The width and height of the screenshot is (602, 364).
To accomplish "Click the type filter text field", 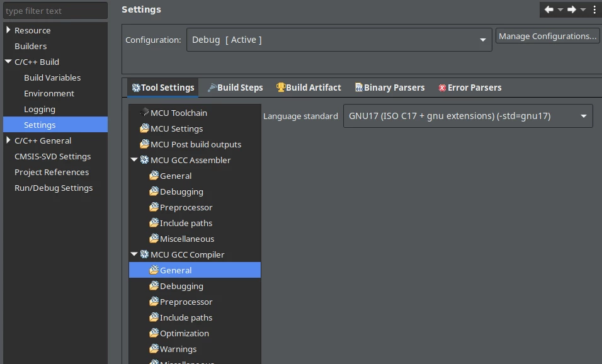I will [55, 11].
